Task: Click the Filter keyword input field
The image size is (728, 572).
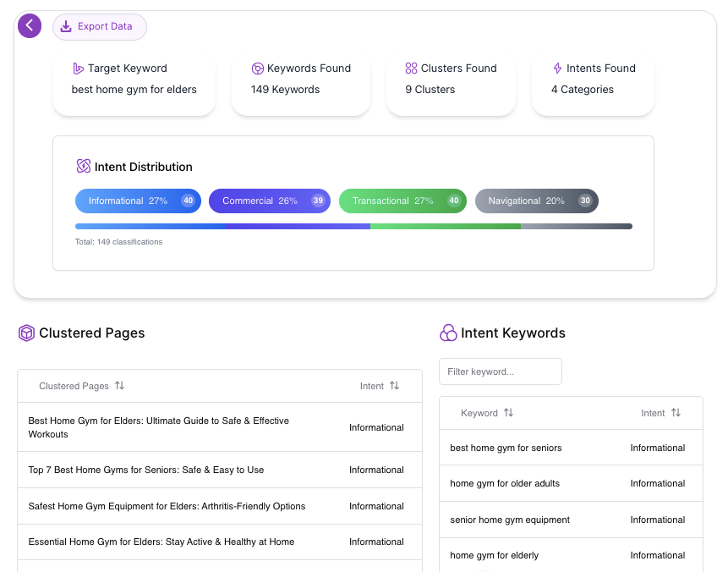Action: coord(500,371)
